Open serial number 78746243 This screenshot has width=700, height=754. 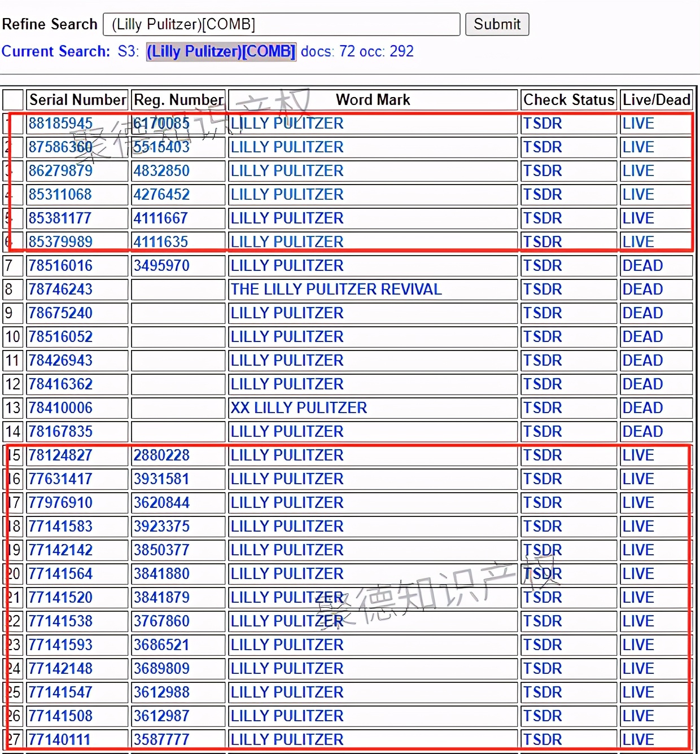point(60,289)
